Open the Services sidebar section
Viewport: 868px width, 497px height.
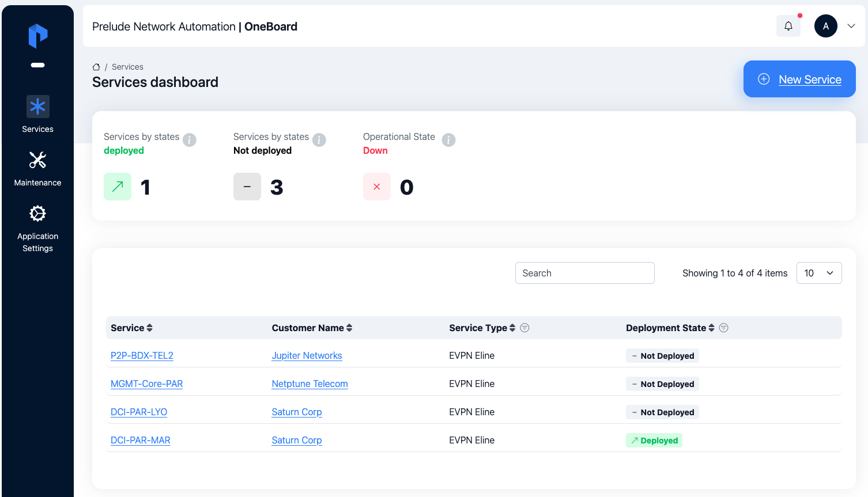click(37, 115)
